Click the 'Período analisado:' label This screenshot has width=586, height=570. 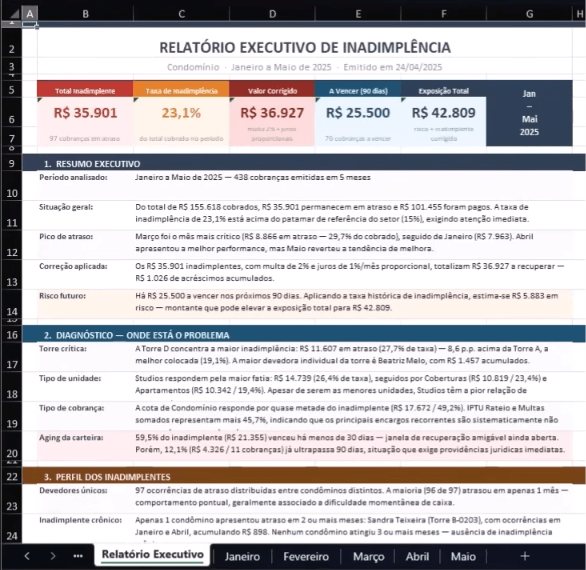(73, 177)
